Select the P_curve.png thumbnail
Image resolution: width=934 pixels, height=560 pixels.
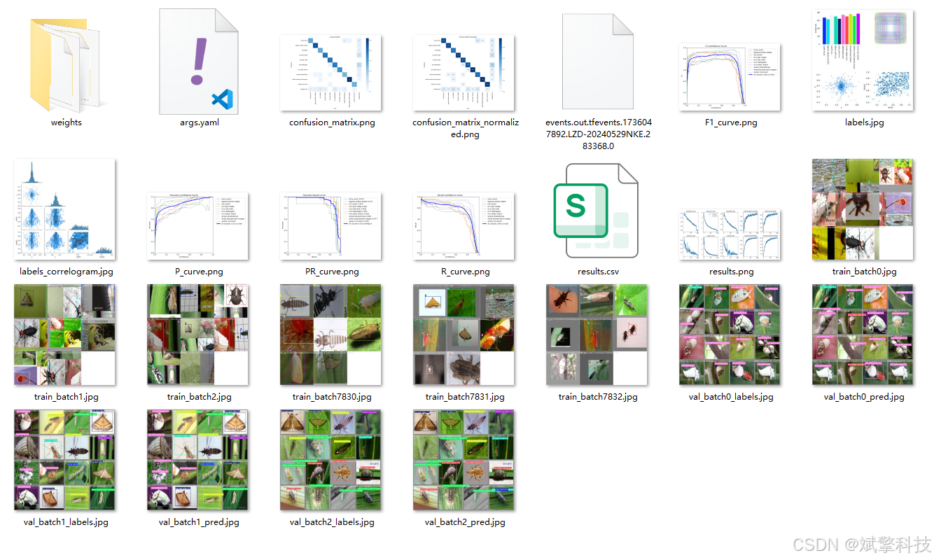[199, 226]
